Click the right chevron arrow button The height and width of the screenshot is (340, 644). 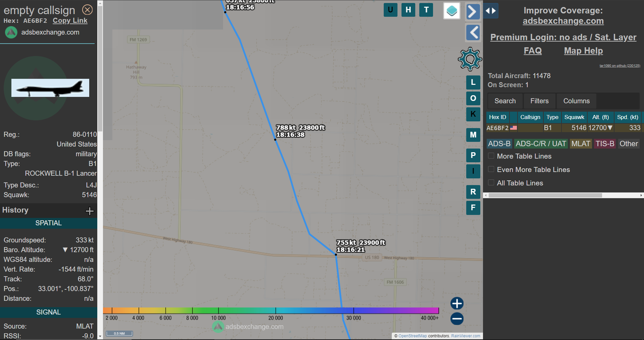(473, 11)
